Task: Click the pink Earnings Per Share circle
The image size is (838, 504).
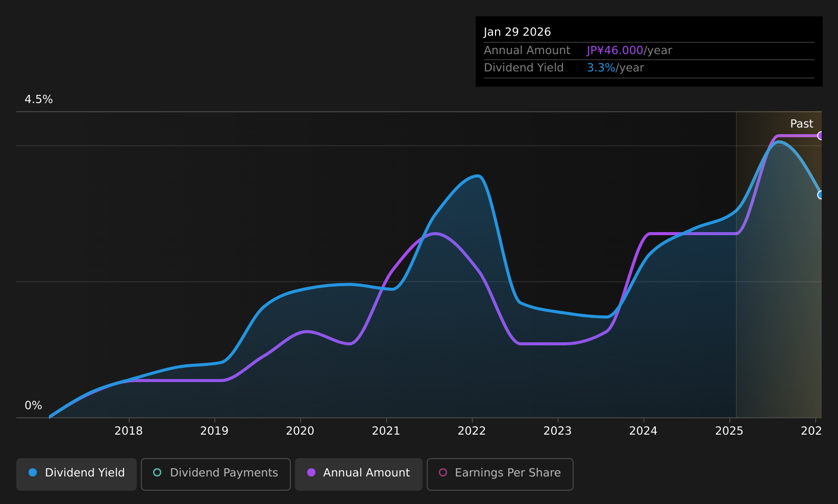Action: tap(443, 472)
